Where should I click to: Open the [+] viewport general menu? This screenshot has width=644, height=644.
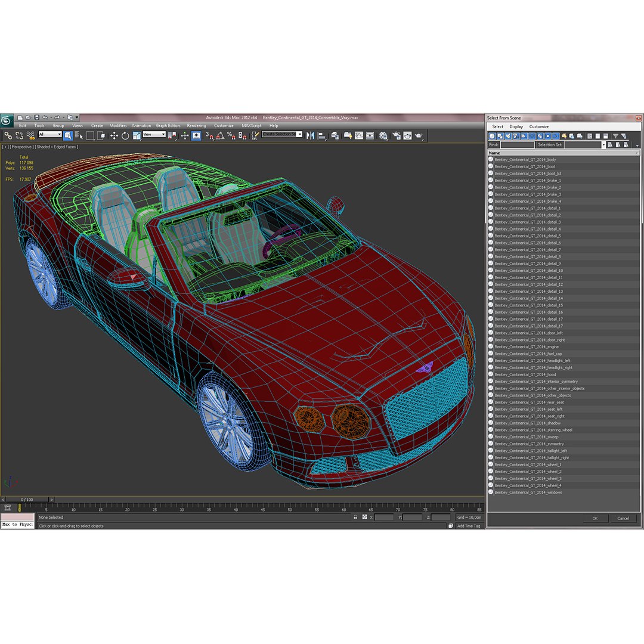(5, 147)
